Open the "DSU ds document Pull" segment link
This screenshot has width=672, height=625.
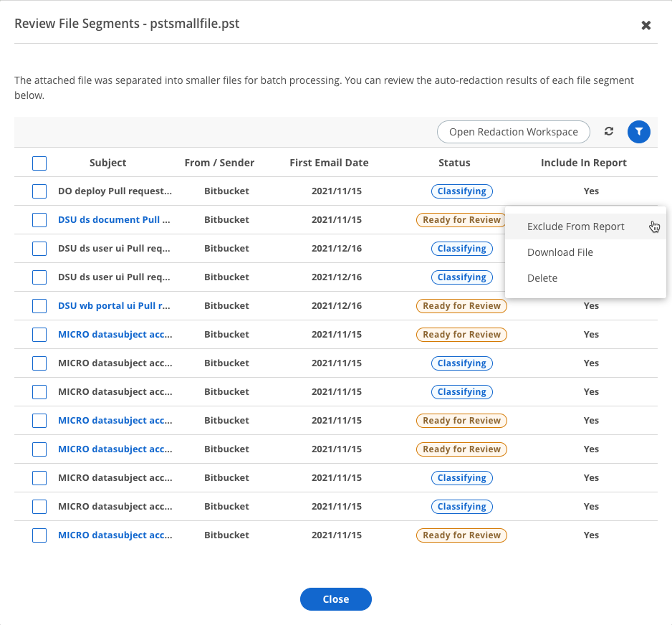[115, 219]
